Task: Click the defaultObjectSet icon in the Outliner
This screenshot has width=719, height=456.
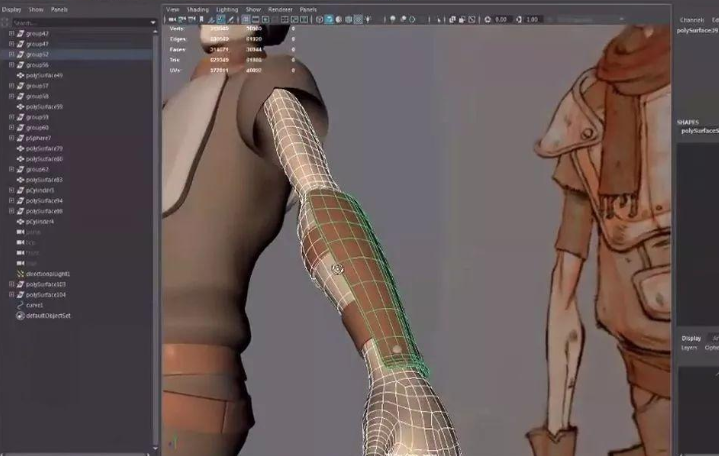Action: pyautogui.click(x=20, y=316)
